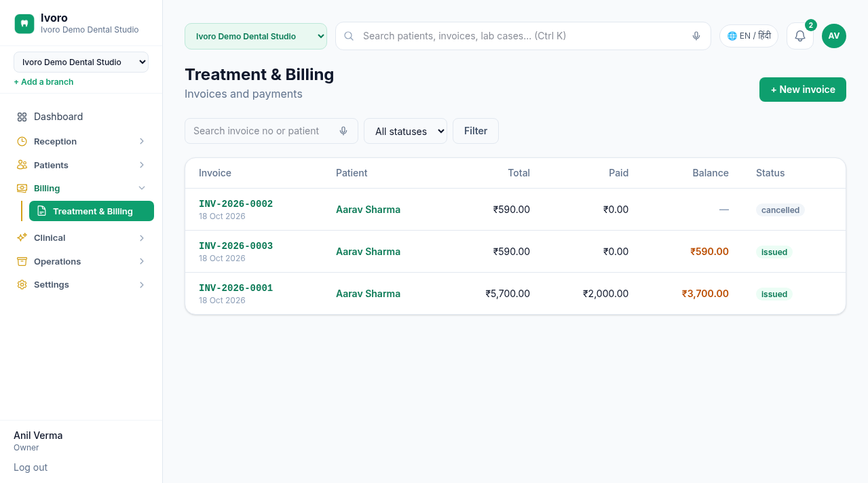This screenshot has height=483, width=868.
Task: Click the ₹5,700.00 total amount
Action: (508, 294)
